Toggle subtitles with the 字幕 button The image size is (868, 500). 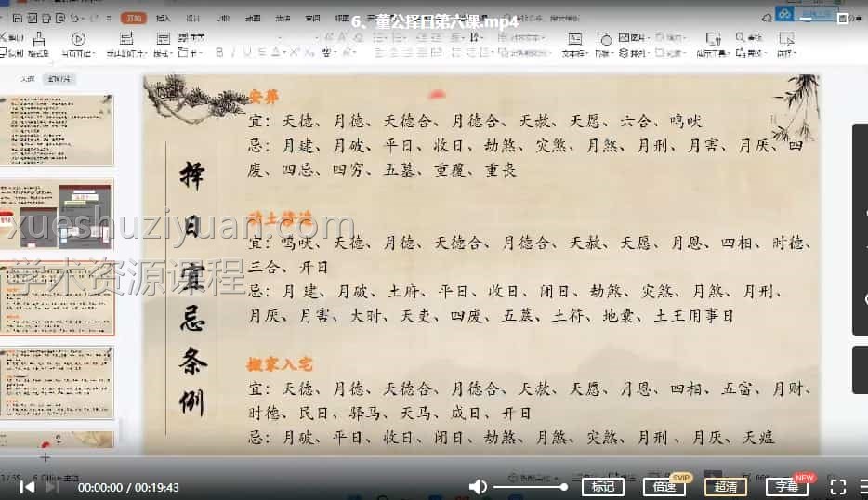click(786, 486)
